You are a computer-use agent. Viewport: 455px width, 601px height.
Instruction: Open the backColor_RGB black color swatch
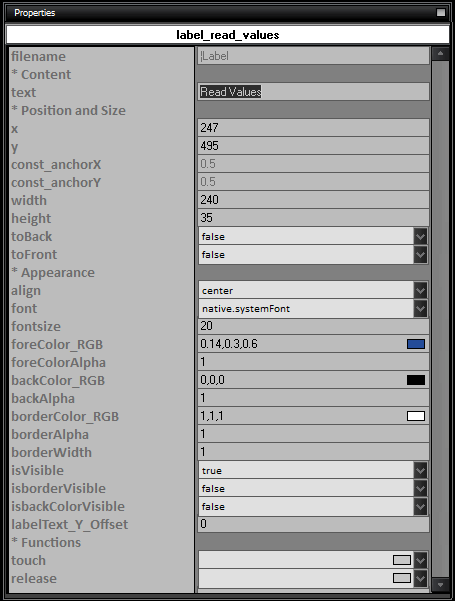pos(416,380)
